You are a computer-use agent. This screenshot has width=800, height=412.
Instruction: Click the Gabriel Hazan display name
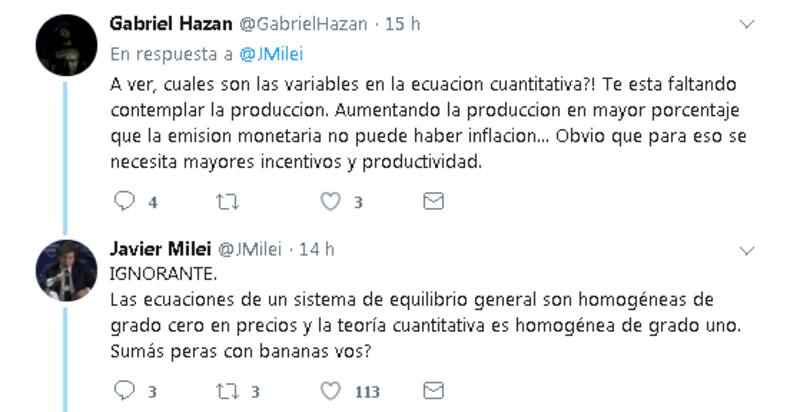point(170,22)
